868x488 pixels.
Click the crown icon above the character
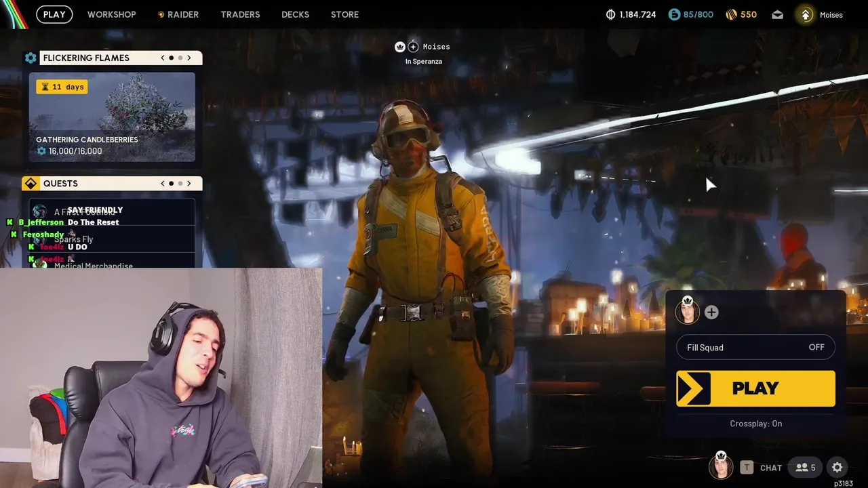point(400,47)
